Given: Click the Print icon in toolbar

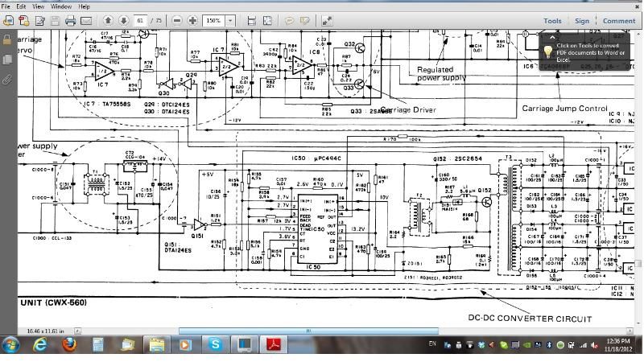Looking at the screenshot, I should (70, 20).
